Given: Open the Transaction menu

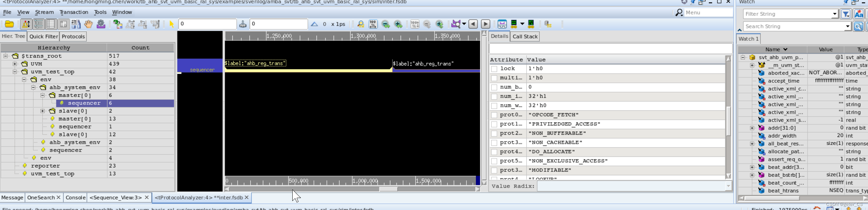Looking at the screenshot, I should point(74,12).
